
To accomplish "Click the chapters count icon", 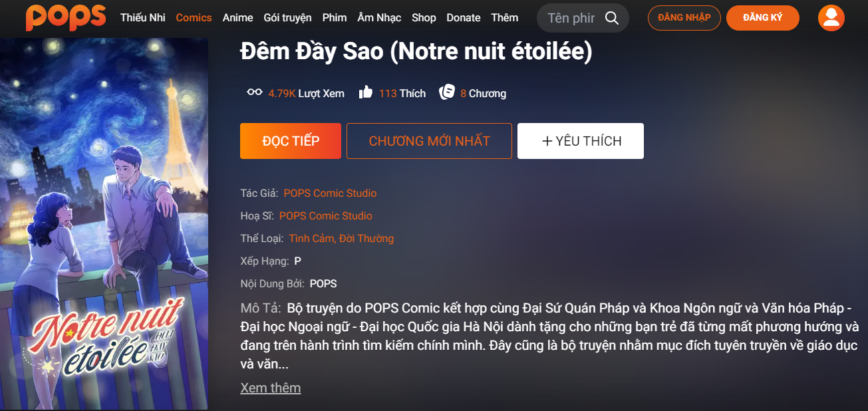I will (x=447, y=93).
